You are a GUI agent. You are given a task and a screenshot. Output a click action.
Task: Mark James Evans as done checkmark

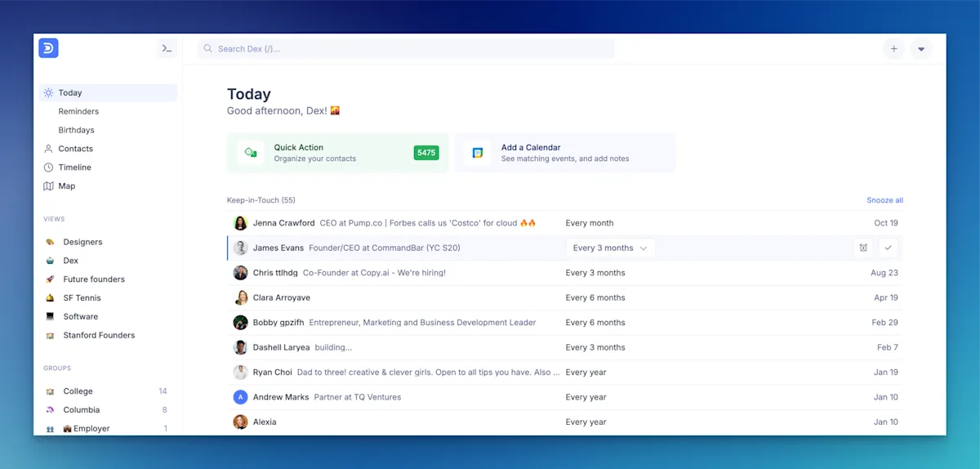(889, 248)
